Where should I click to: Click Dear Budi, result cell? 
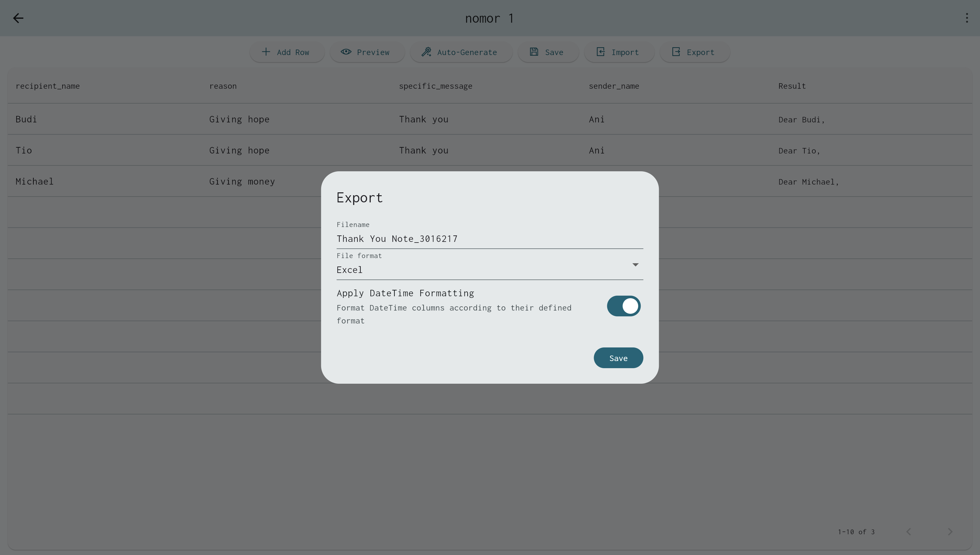[x=801, y=120]
